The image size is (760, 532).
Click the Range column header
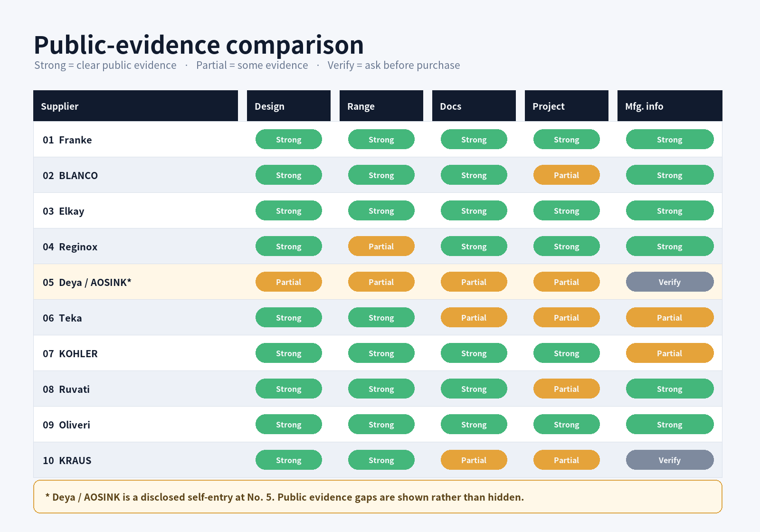(381, 106)
